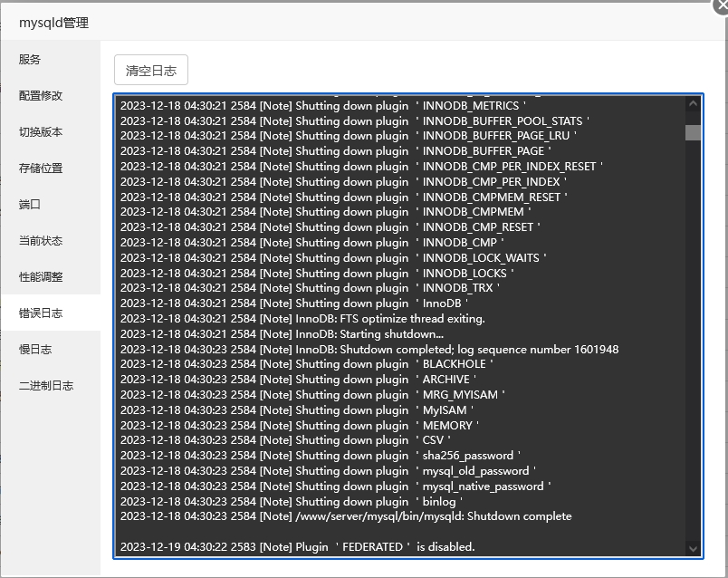728x578 pixels.
Task: Click the log scrollbar thumb
Action: point(693,132)
